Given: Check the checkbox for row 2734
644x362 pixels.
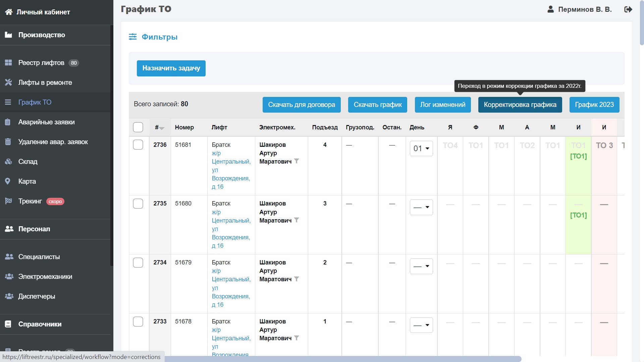Looking at the screenshot, I should click(x=138, y=262).
